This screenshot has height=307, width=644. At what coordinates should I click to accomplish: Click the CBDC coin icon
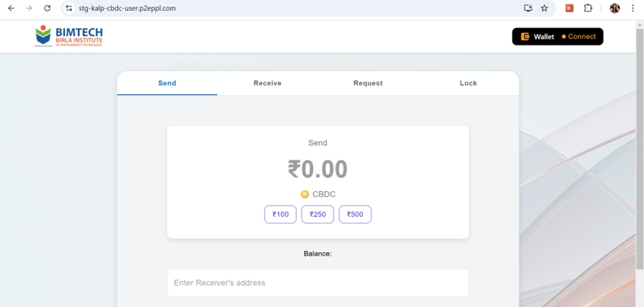(305, 194)
